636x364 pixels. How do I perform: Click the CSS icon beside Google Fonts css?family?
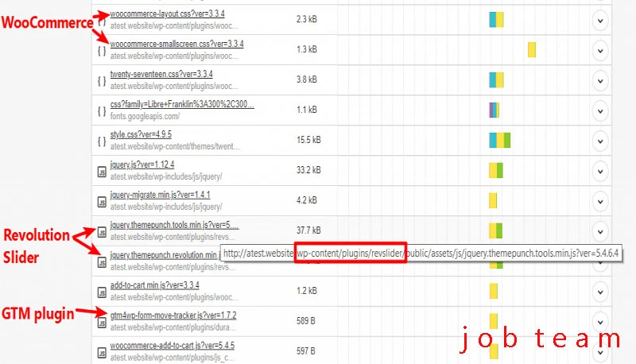101,110
